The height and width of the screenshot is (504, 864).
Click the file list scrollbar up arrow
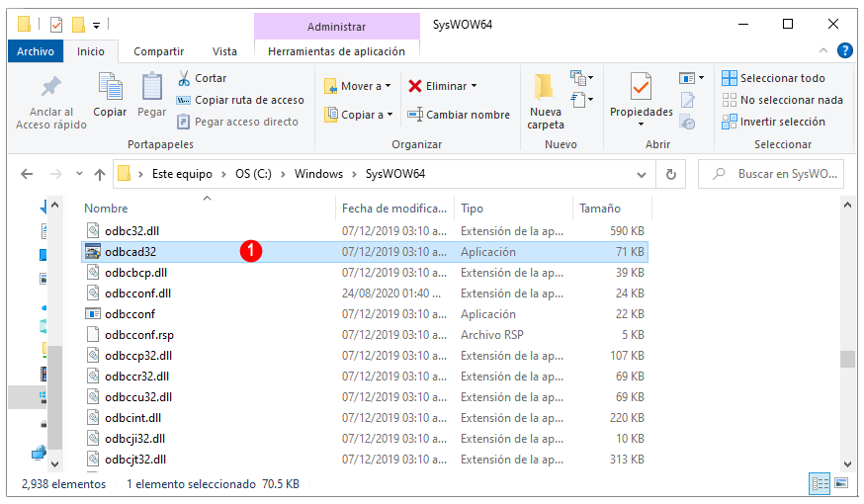click(847, 205)
